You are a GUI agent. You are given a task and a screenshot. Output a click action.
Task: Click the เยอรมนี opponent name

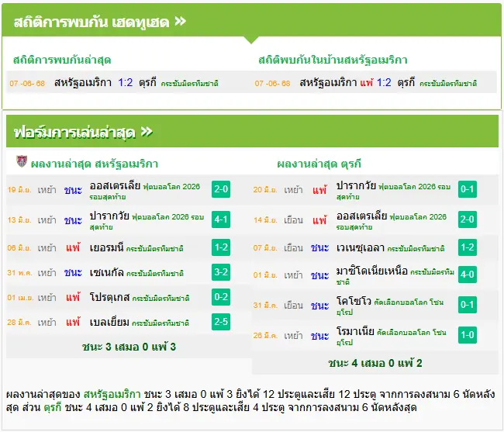click(107, 247)
